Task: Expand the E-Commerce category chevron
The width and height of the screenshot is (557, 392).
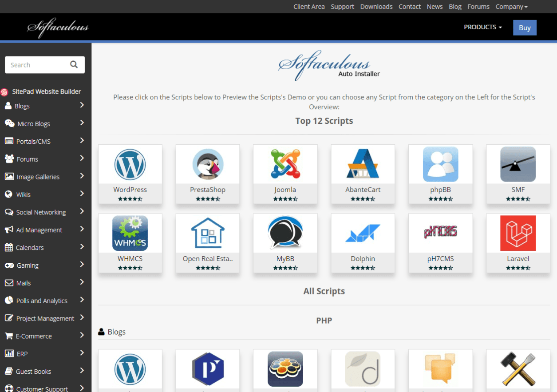Action: [x=82, y=336]
